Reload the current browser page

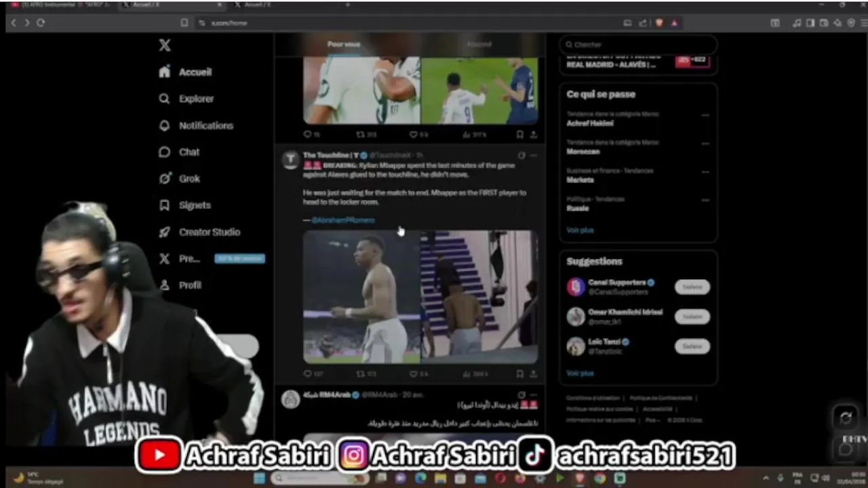41,23
